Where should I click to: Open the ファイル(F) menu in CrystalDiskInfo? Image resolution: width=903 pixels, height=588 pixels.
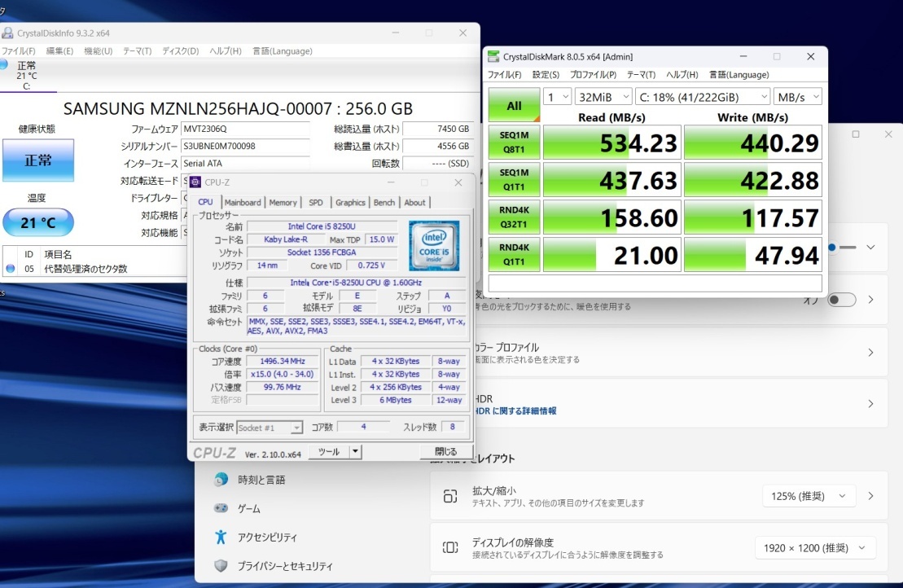tap(19, 51)
